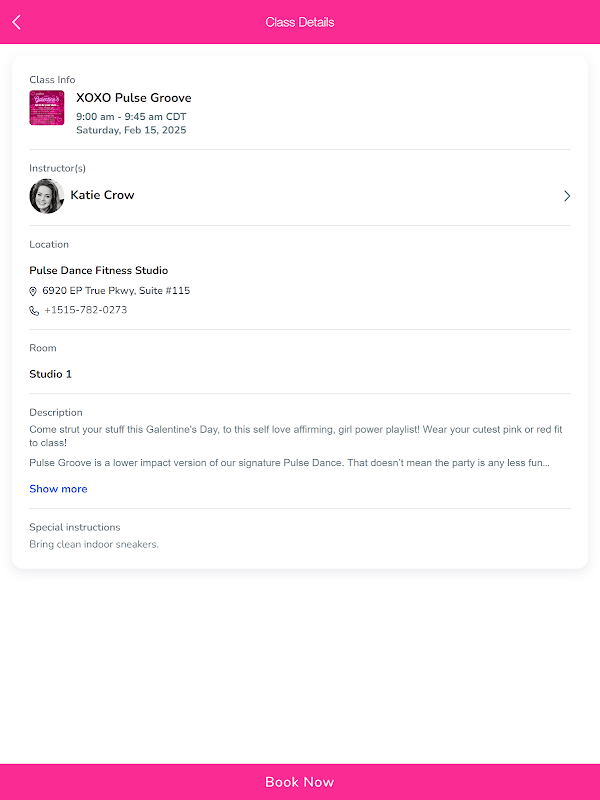Click the XOXO Pulse Groove class thumbnail
The width and height of the screenshot is (600, 800).
pyautogui.click(x=47, y=108)
